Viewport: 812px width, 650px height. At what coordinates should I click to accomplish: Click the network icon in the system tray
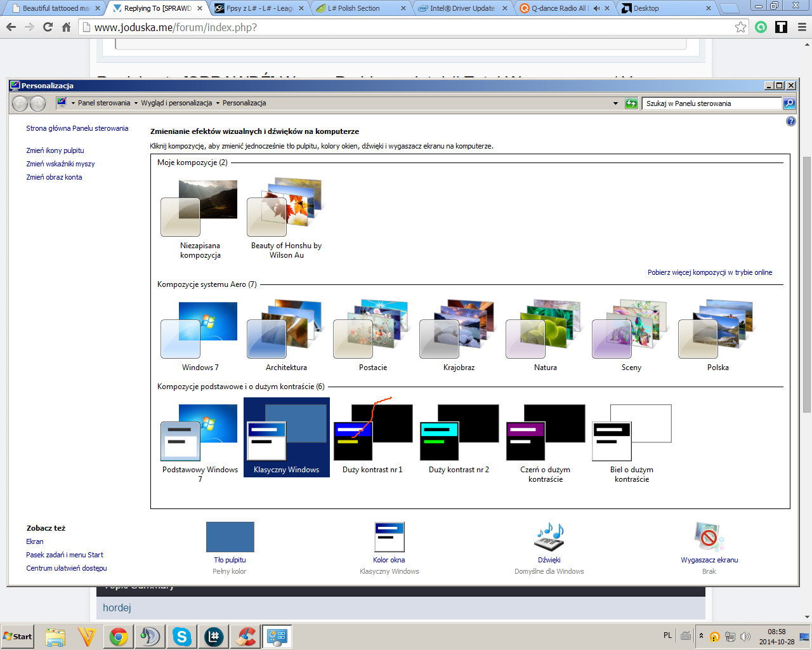coord(730,637)
